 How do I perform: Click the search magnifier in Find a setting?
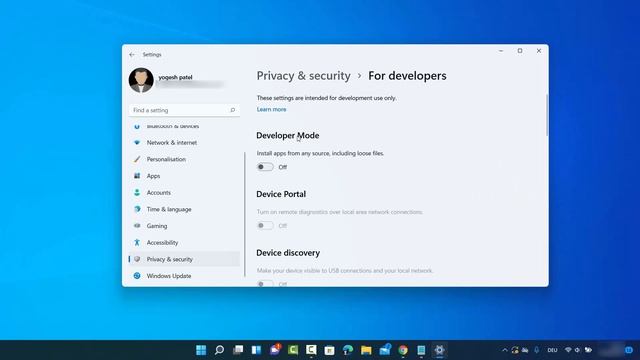pos(233,110)
